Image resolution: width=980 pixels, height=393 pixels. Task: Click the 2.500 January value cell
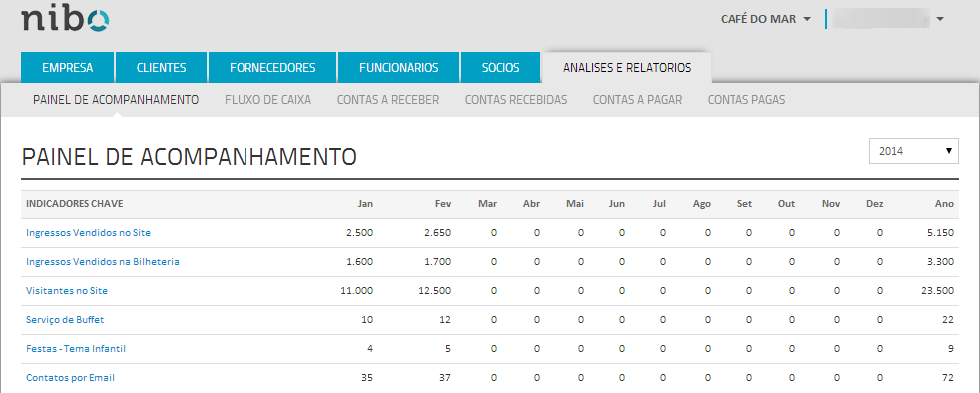pos(360,233)
